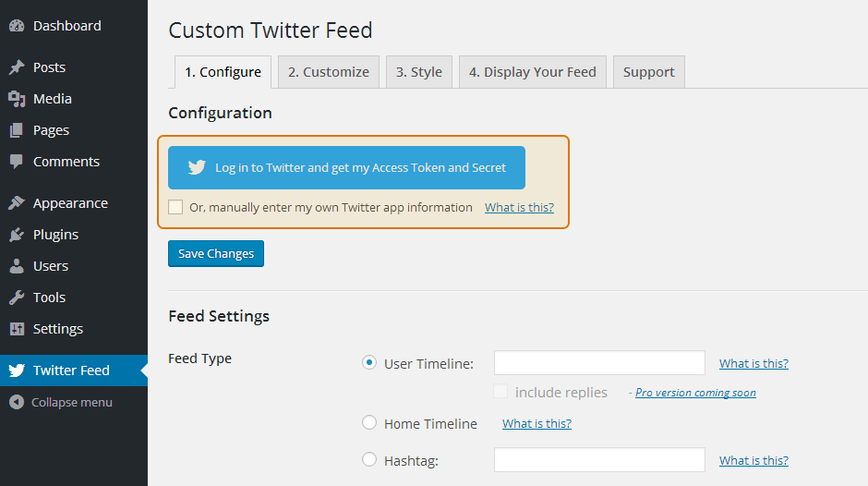Select the Hashtag feed type radio button
868x486 pixels.
369,459
